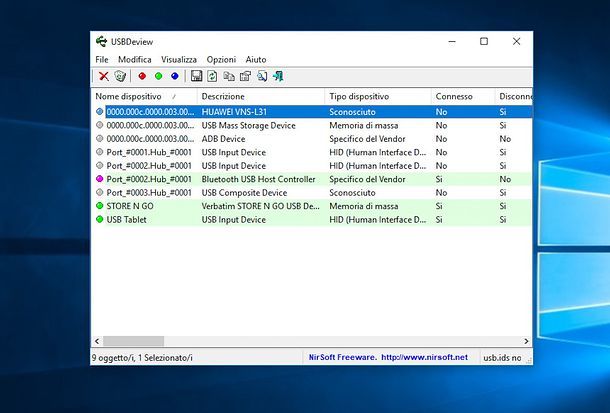The height and width of the screenshot is (413, 610).
Task: Click the green dot next to STORE N GO
Action: click(x=100, y=206)
